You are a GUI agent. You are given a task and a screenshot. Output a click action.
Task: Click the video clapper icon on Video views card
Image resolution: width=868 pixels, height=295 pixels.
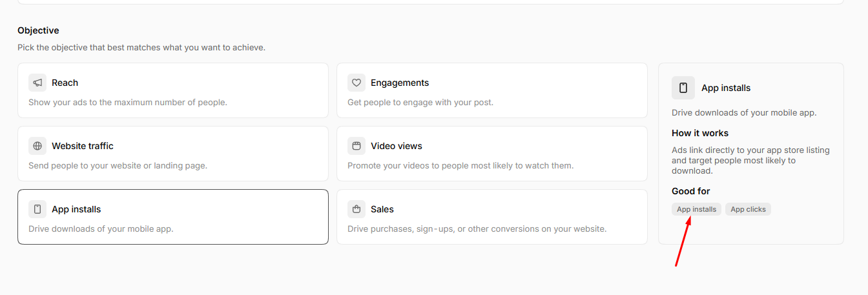tap(356, 146)
